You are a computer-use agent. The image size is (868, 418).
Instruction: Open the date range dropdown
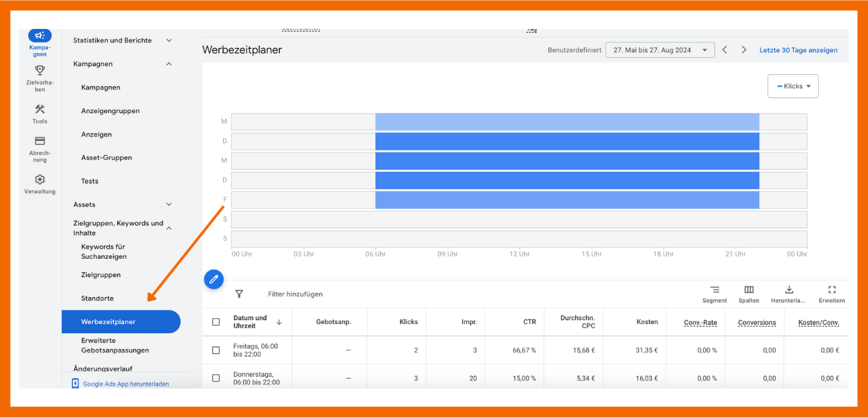tap(659, 50)
